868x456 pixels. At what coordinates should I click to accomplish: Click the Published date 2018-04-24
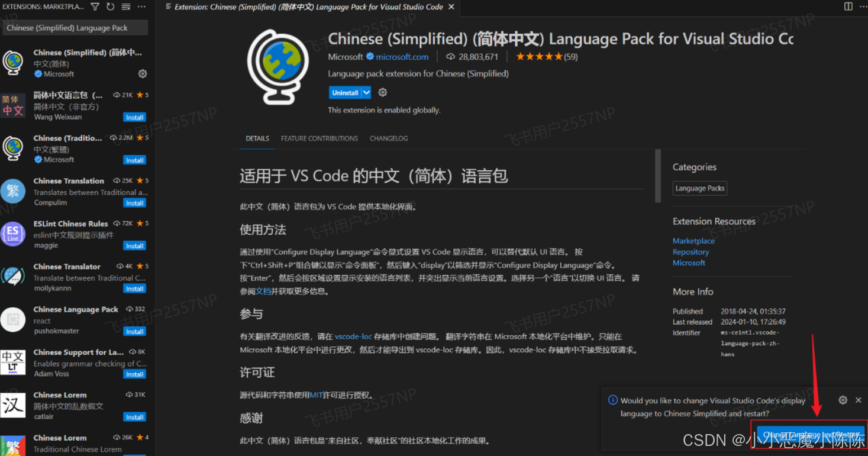tap(753, 311)
